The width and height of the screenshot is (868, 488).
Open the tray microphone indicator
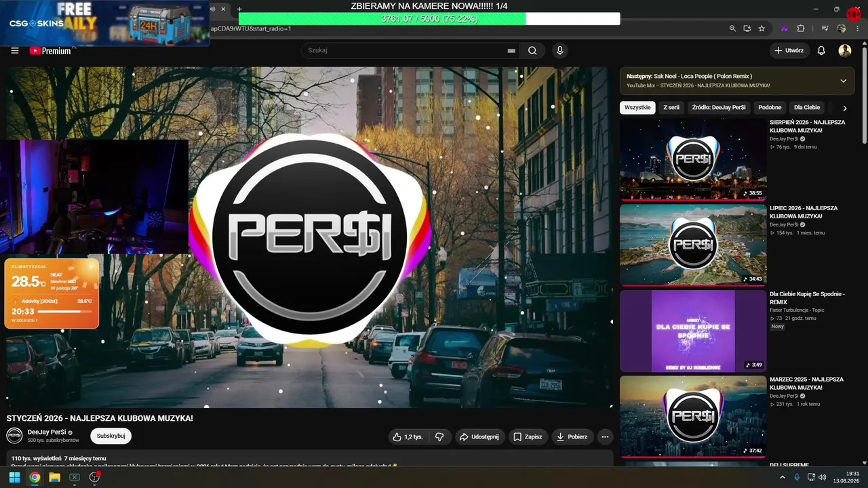[797, 477]
